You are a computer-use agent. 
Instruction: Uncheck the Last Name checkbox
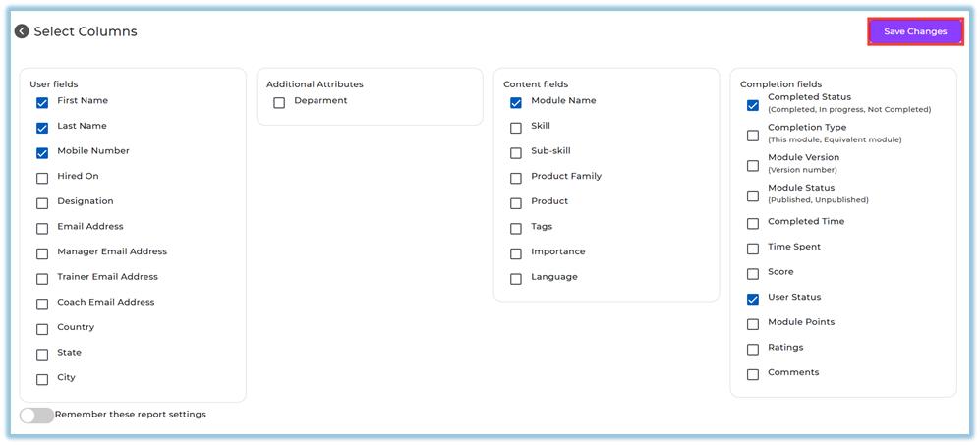tap(42, 128)
